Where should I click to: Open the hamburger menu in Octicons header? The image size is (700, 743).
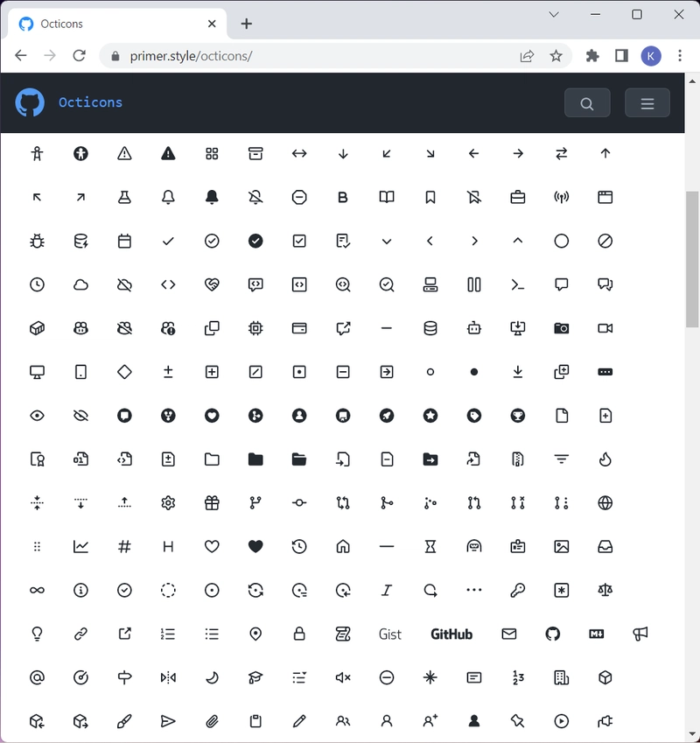coord(647,102)
